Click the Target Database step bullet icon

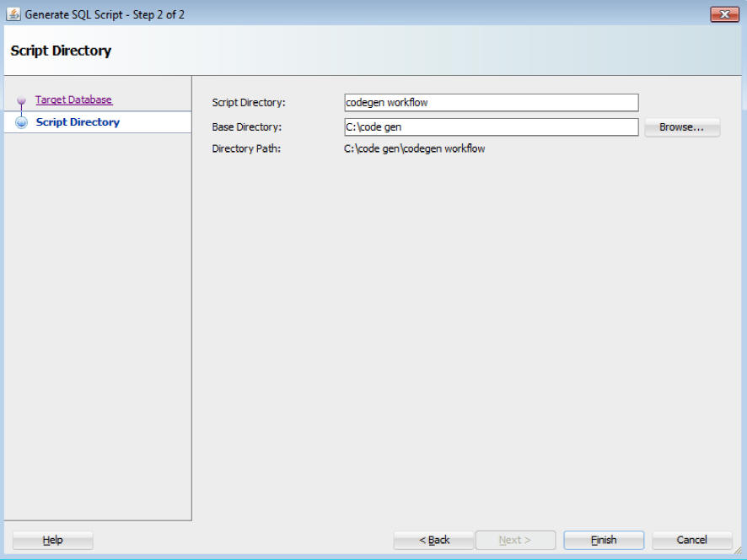pos(21,100)
